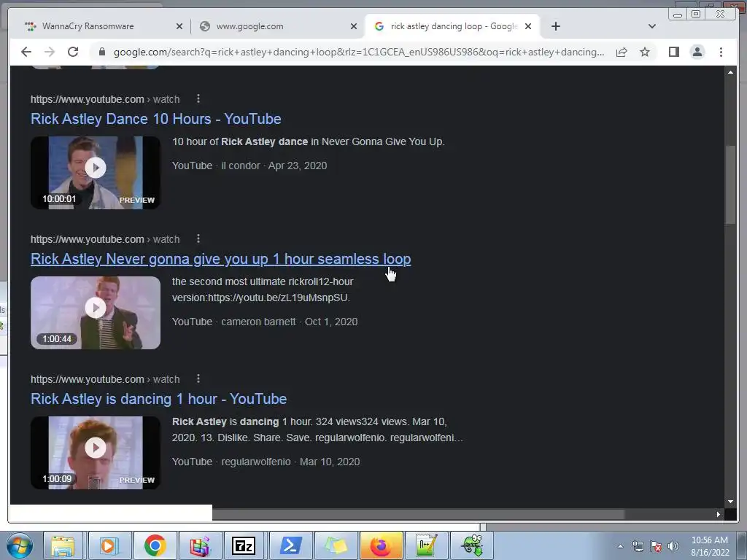
Task: Open Notepad++ from the taskbar
Action: [x=426, y=545]
